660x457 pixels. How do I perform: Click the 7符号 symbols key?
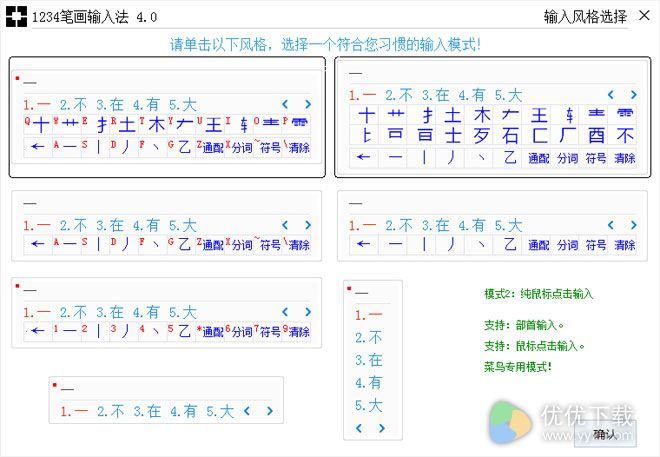(267, 331)
